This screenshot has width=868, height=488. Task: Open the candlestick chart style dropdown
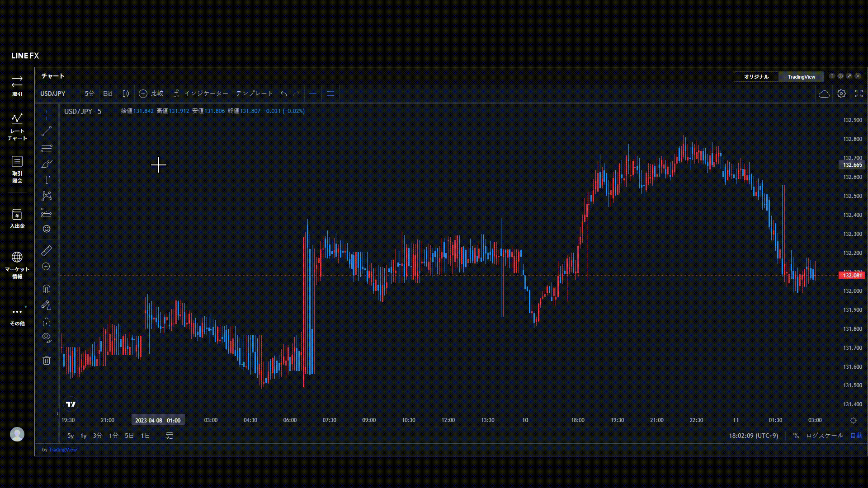[126, 94]
